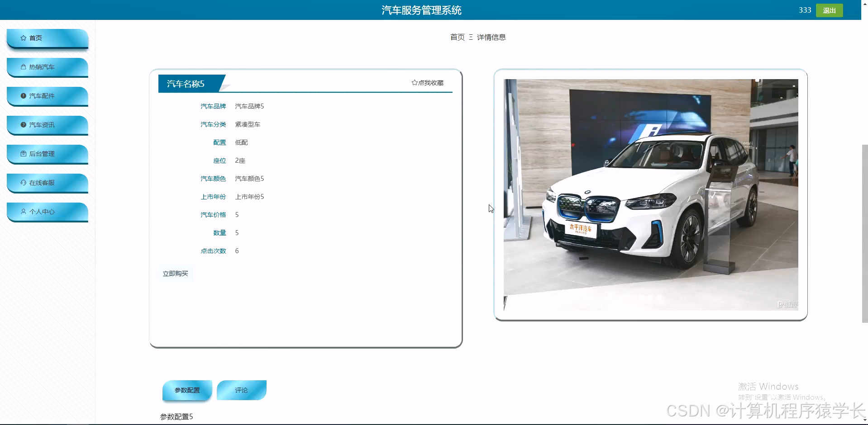Click the star icon next to 点我收藏
The image size is (868, 425).
coord(415,82)
